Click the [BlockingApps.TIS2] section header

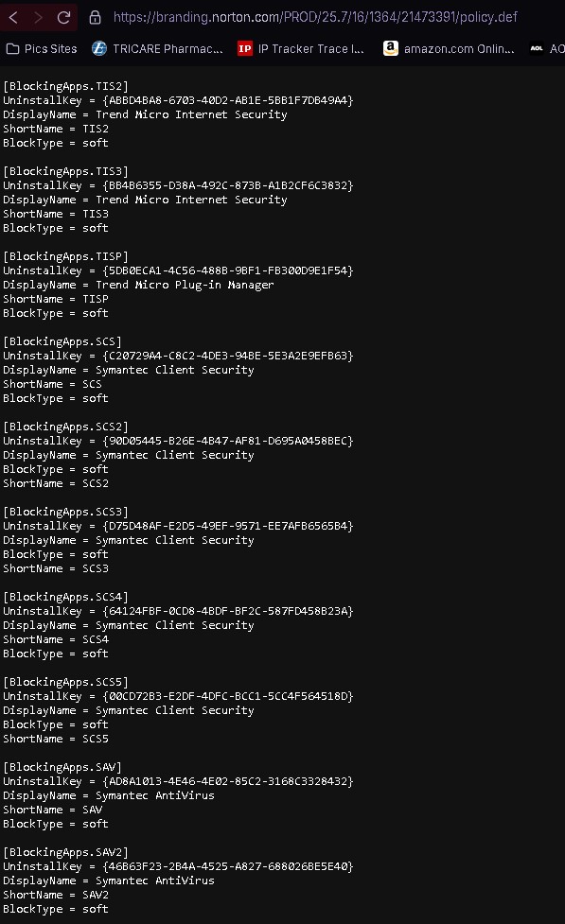point(65,86)
